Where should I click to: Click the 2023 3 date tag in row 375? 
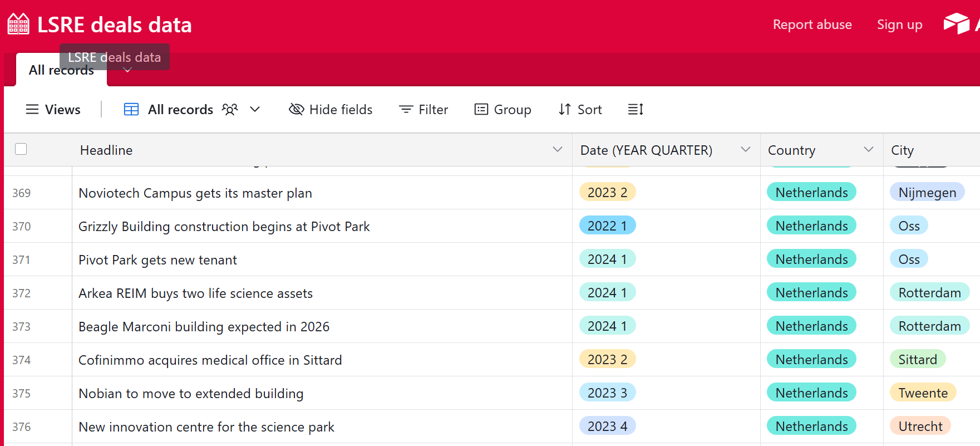pyautogui.click(x=607, y=393)
